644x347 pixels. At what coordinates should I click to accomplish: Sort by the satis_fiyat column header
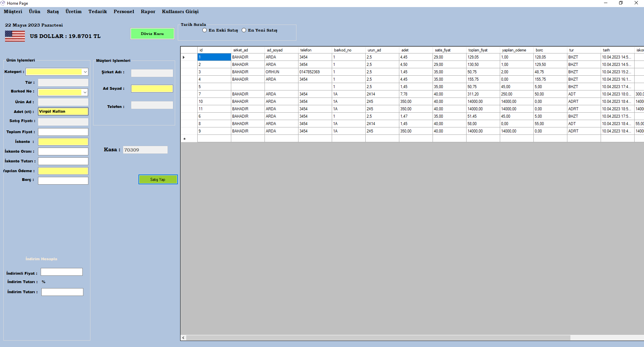pos(449,50)
